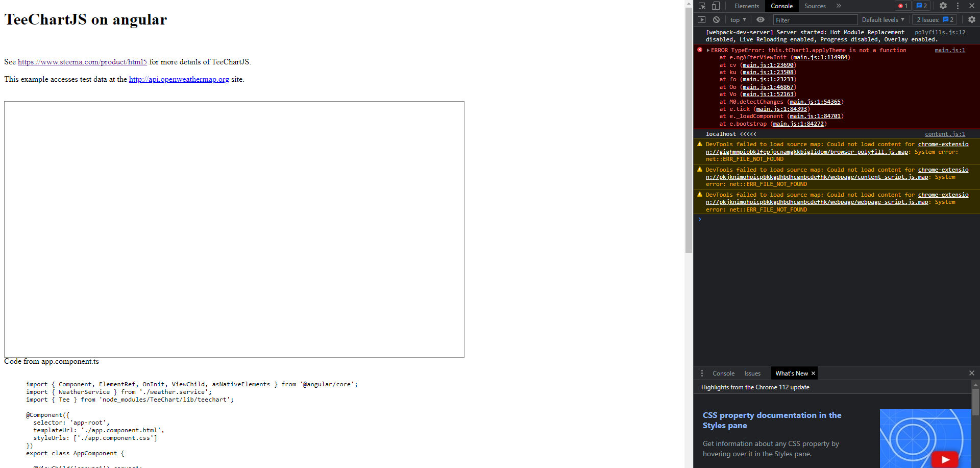Click the empty TeeChart canvas area
Screen dimensions: 980x468
click(x=234, y=229)
